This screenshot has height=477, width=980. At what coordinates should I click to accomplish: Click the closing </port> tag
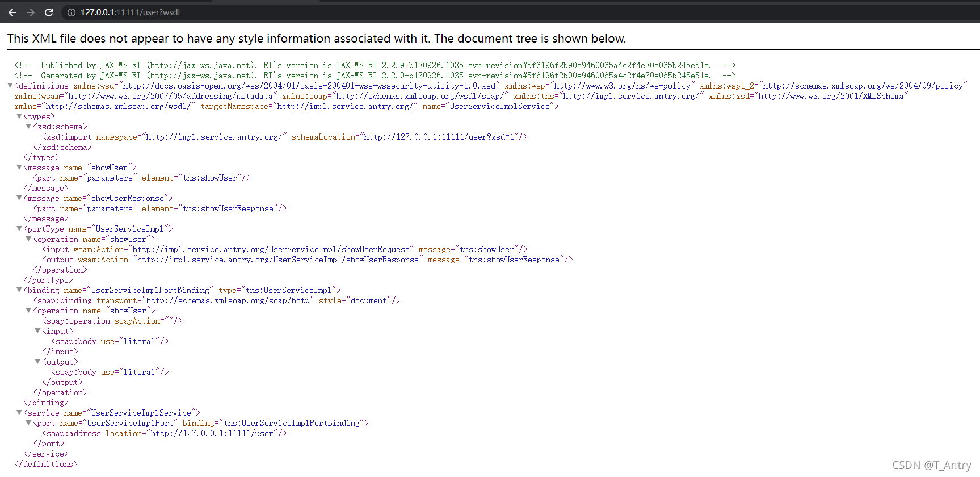[49, 443]
